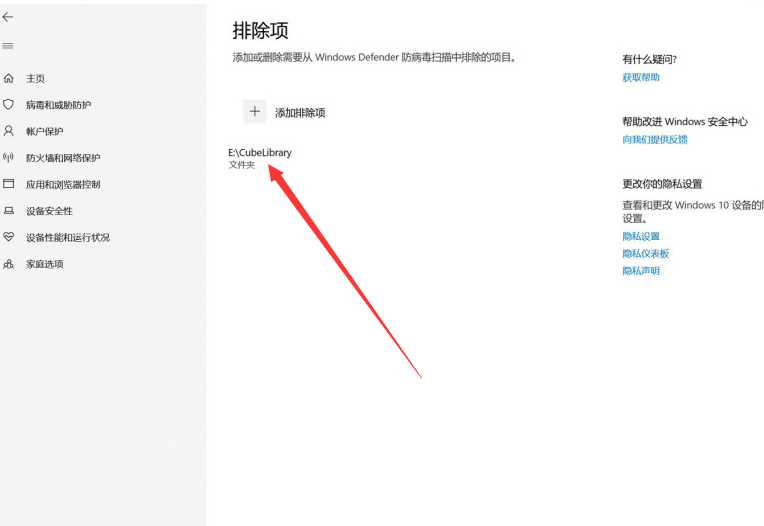The height and width of the screenshot is (526, 764).
Task: Click 更改你的隐私设置 heading
Action: tap(662, 184)
